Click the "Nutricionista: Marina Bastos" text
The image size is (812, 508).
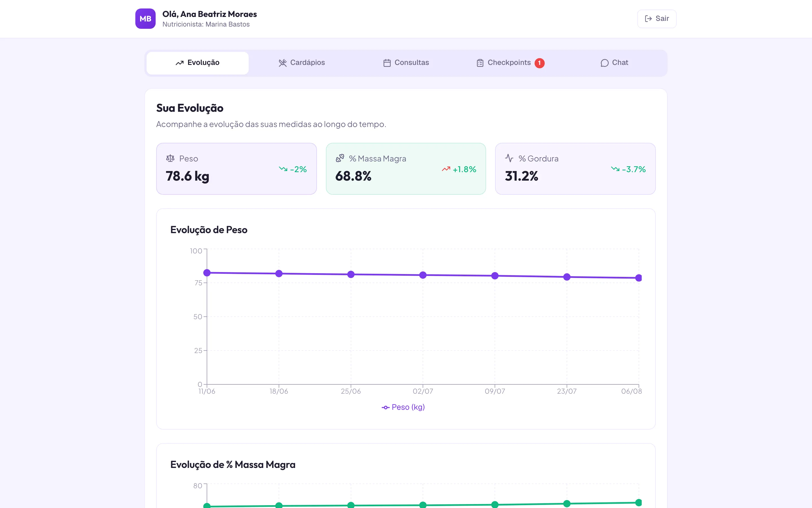(206, 25)
